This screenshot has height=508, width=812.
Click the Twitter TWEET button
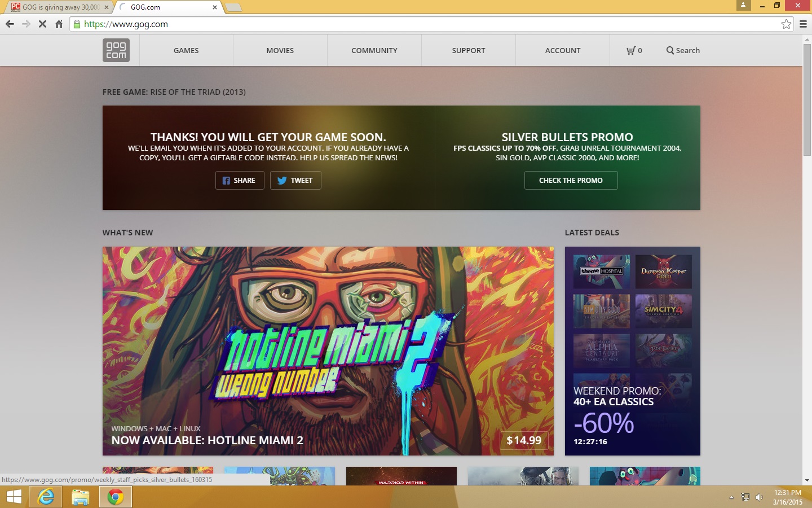(x=295, y=180)
